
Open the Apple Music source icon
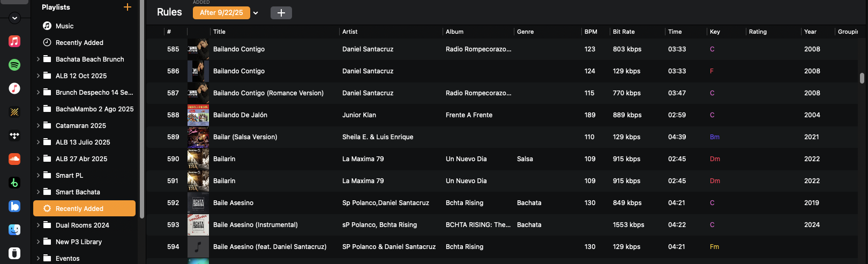coord(14,41)
